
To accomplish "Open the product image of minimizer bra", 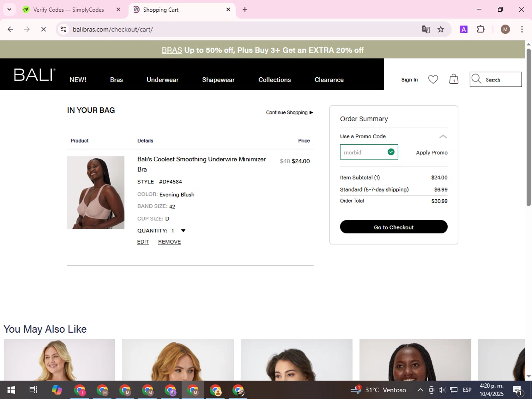I will pyautogui.click(x=96, y=193).
